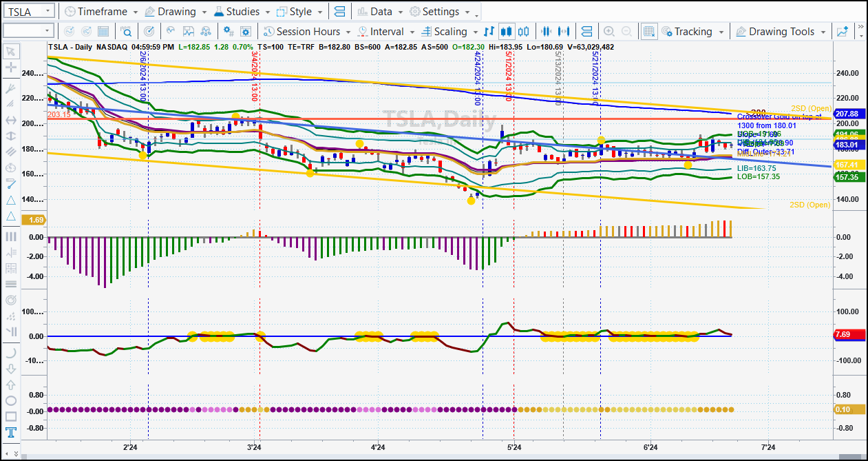Expand the Scaling dropdown arrow
Image resolution: width=868 pixels, height=461 pixels.
[476, 32]
